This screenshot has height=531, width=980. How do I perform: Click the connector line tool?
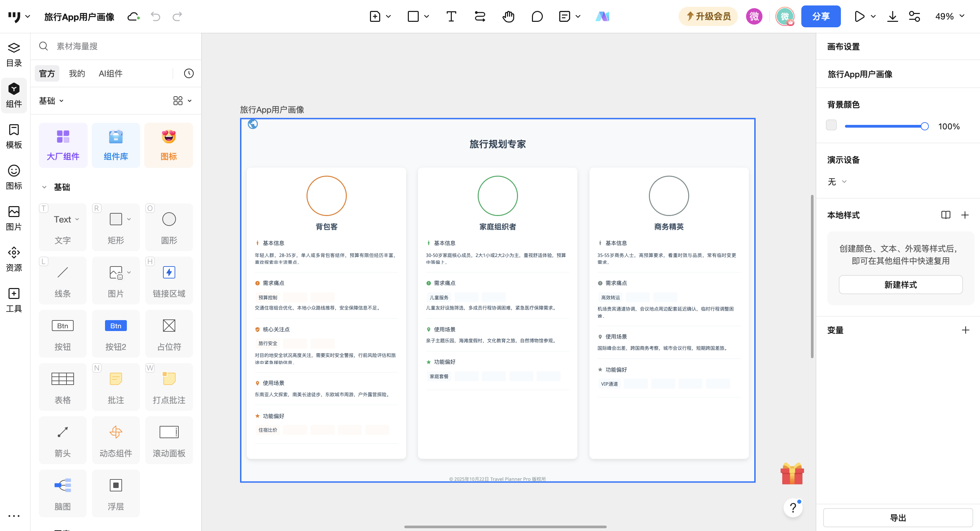[x=480, y=16]
